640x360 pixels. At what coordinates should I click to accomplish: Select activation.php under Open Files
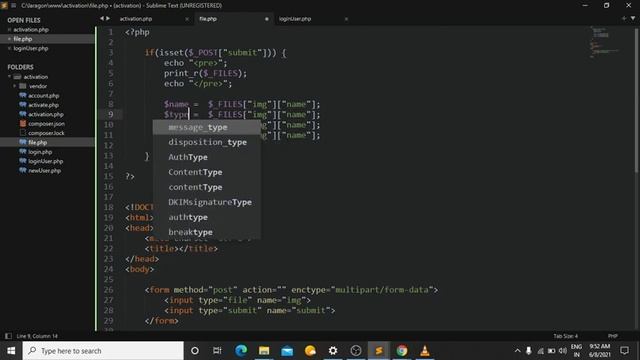point(31,30)
